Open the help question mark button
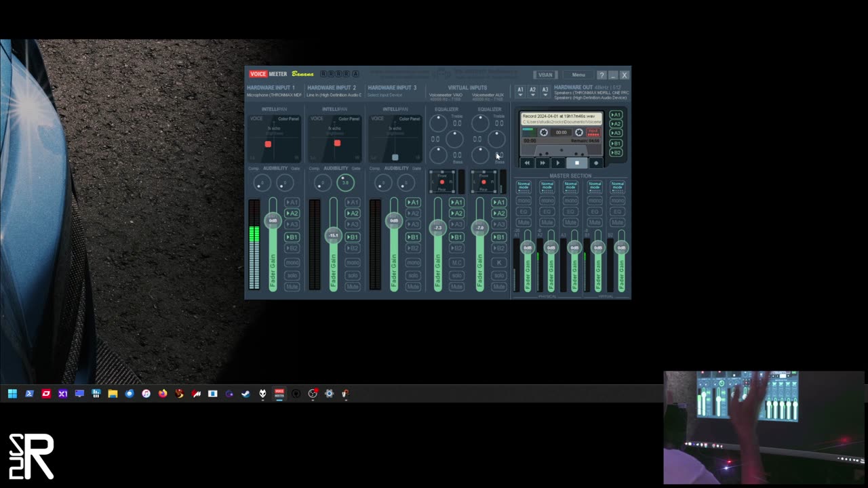The width and height of the screenshot is (868, 488). (x=601, y=75)
